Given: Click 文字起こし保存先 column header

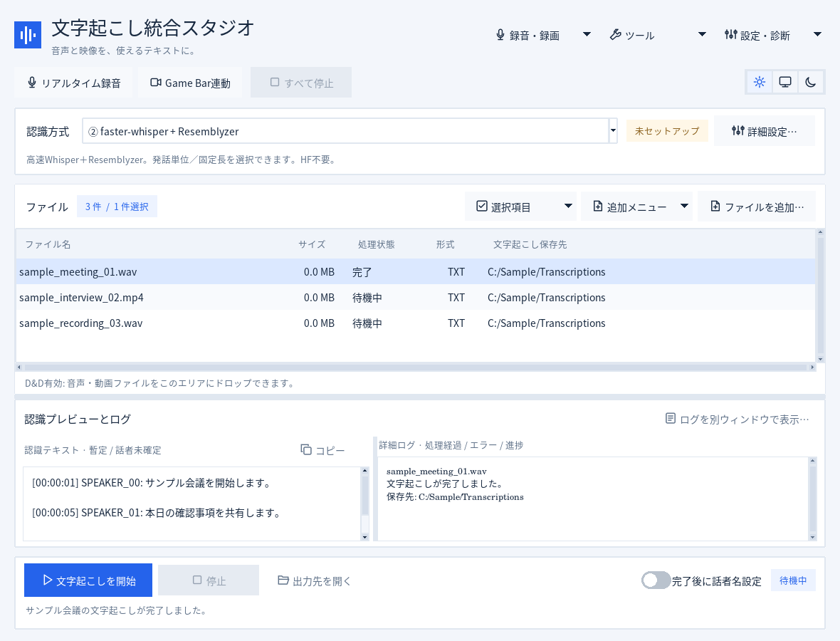Looking at the screenshot, I should click(530, 244).
